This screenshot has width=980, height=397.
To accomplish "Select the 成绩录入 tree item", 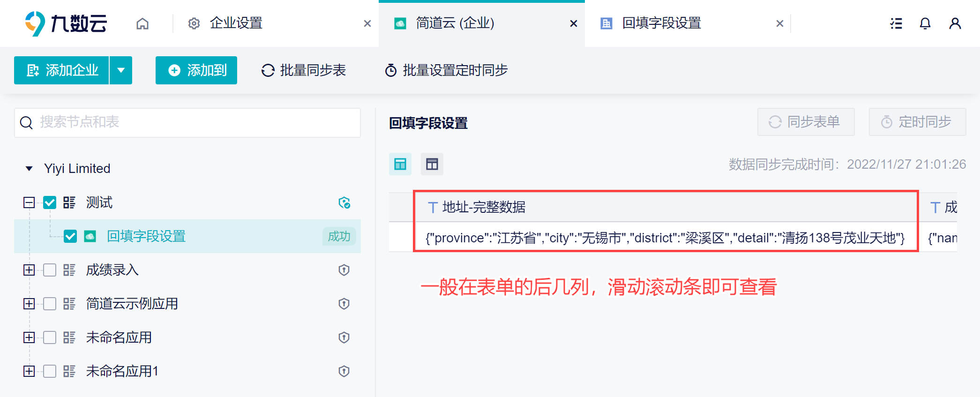I will click(x=187, y=270).
